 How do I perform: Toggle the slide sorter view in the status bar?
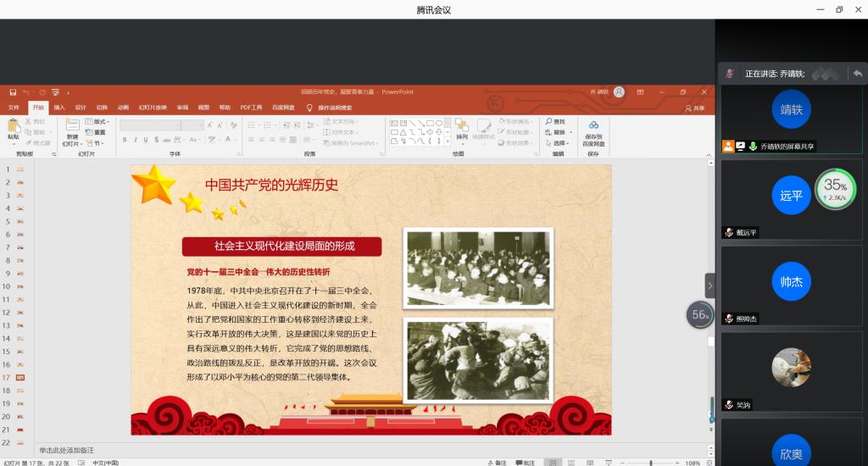(572, 463)
